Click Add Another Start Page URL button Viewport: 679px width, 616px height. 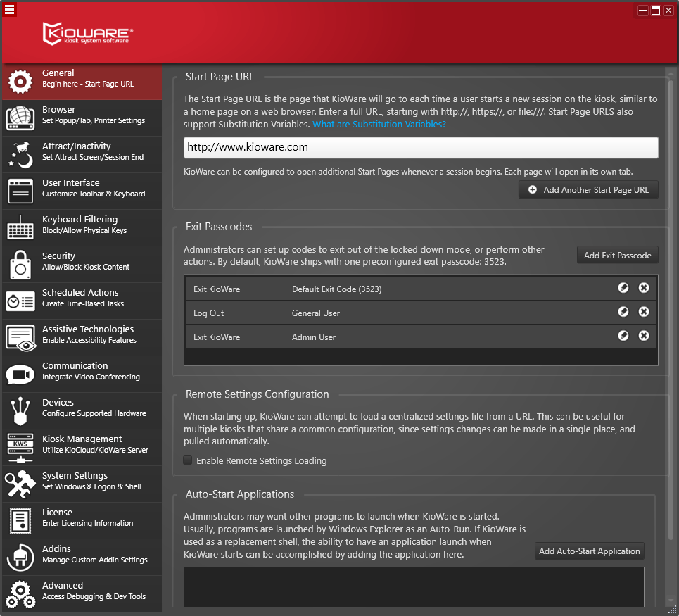pyautogui.click(x=588, y=190)
